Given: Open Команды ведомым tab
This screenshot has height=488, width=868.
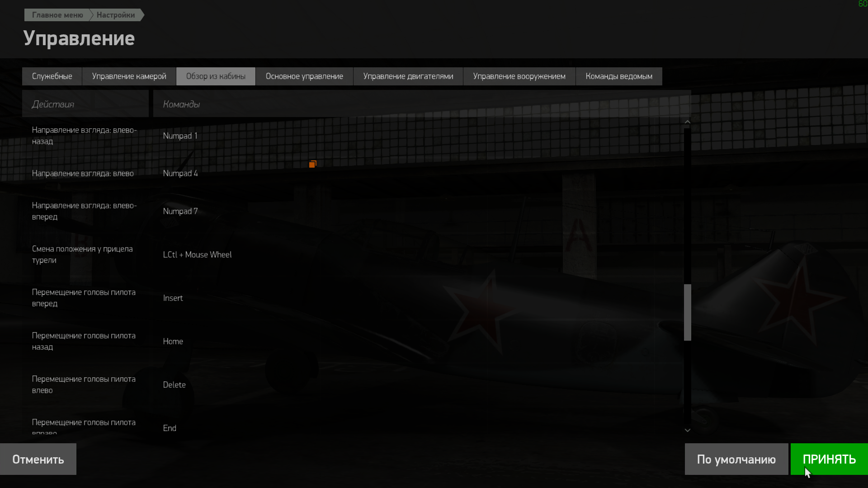Looking at the screenshot, I should click(619, 76).
